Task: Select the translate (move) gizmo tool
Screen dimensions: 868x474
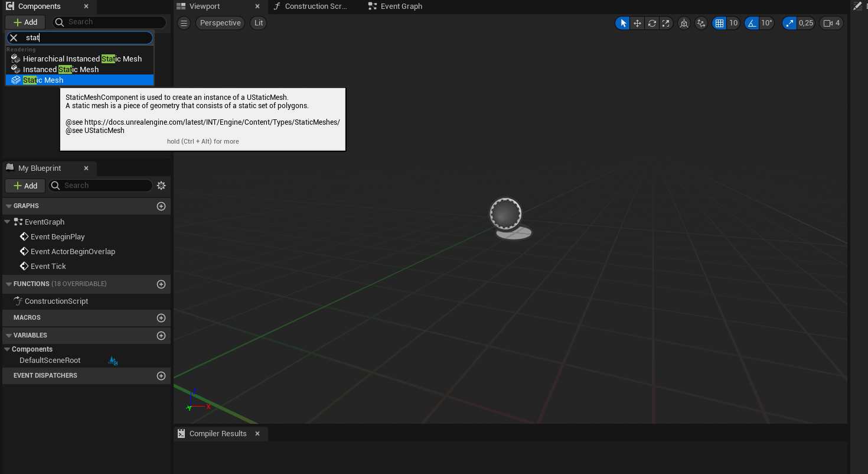Action: click(x=637, y=23)
